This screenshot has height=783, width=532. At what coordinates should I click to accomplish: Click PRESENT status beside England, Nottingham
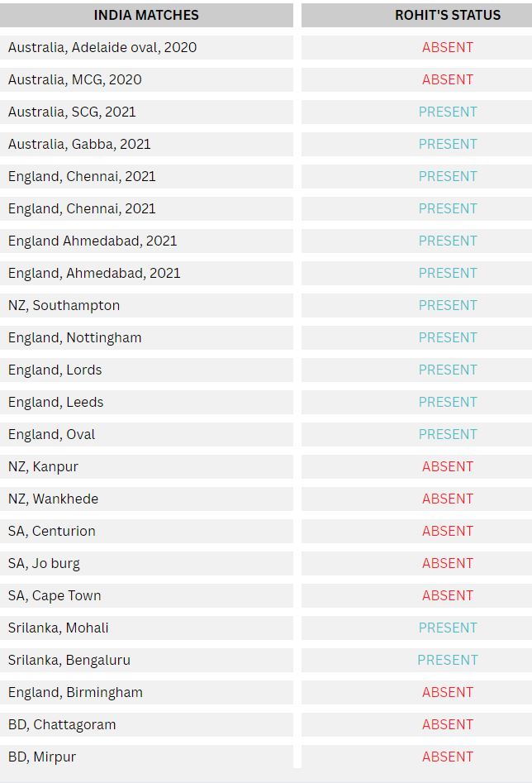pyautogui.click(x=448, y=337)
